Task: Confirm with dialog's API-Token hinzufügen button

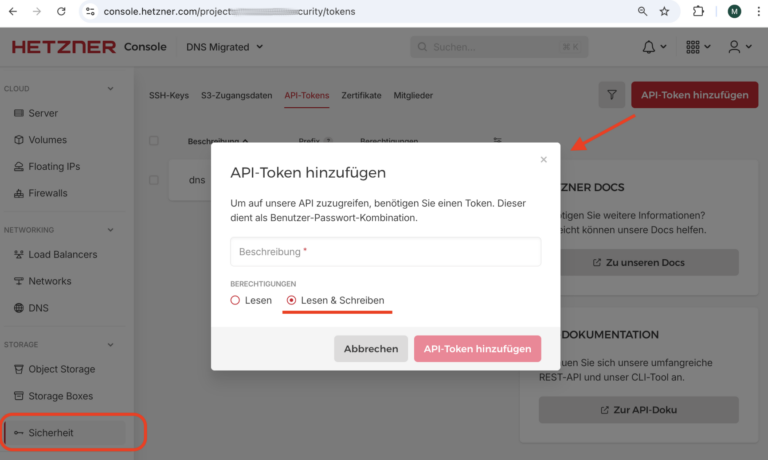Action: 478,349
